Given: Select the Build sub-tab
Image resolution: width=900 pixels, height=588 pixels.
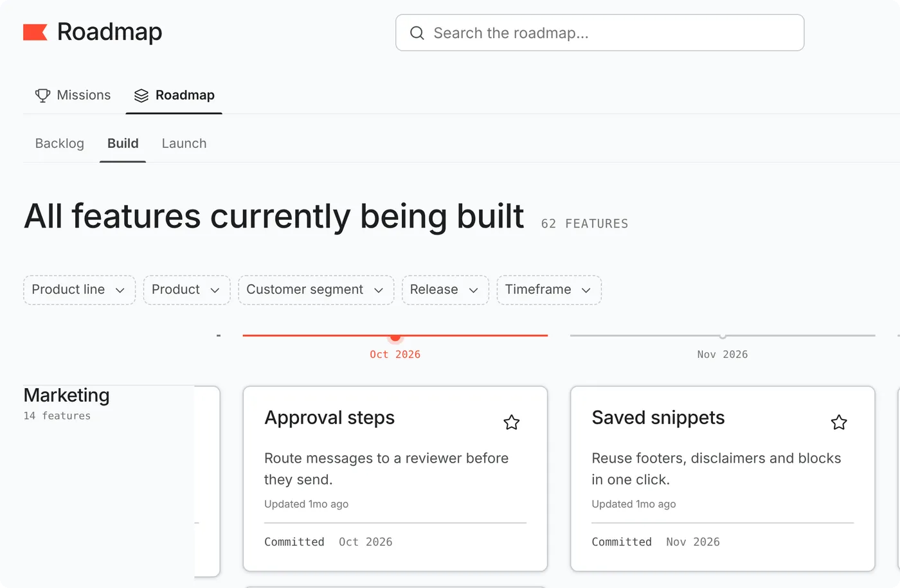Looking at the screenshot, I should click(x=123, y=143).
